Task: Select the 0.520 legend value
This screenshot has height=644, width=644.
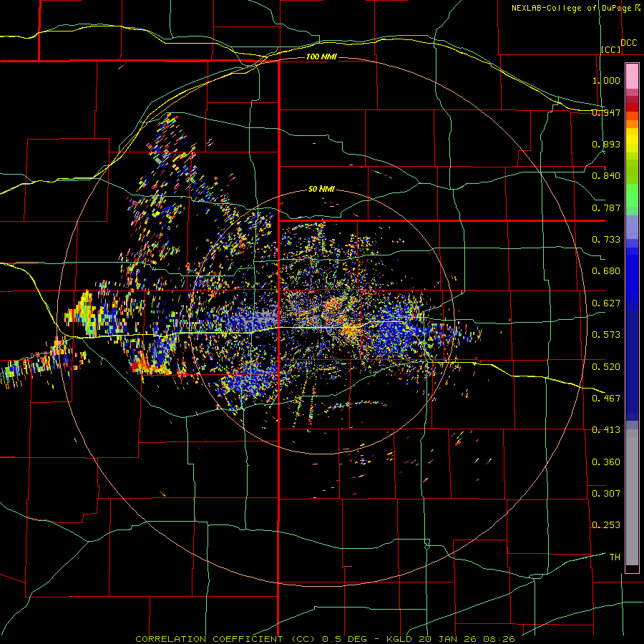Action: tap(606, 367)
